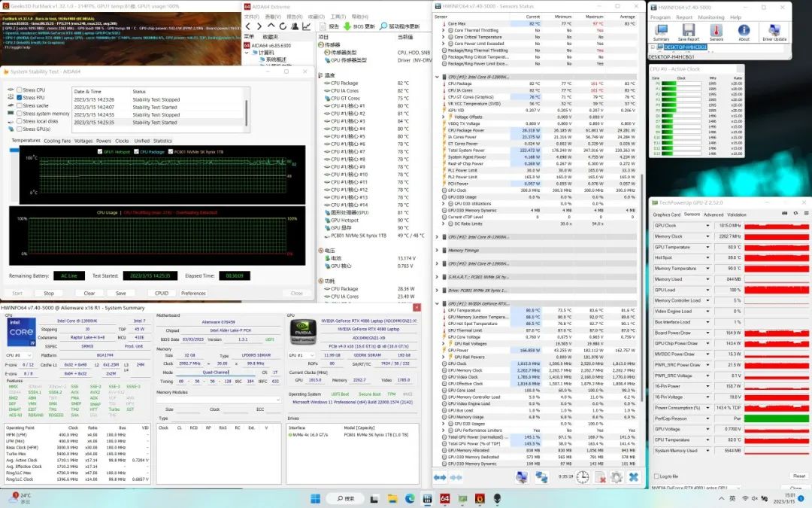
Task: Collapse GPU [#1] NVIDIA GeForce sensor group
Action: 437,304
